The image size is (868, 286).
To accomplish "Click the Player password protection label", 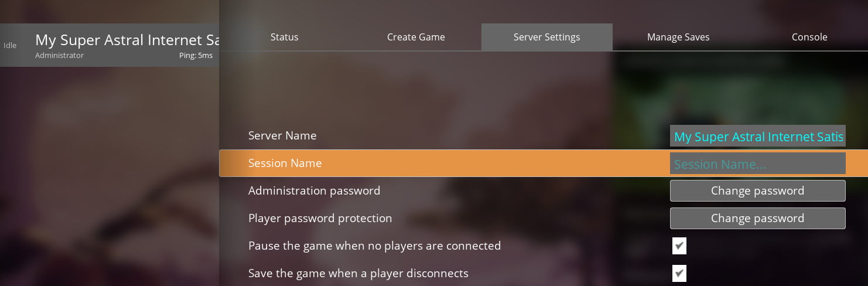I will click(x=320, y=218).
